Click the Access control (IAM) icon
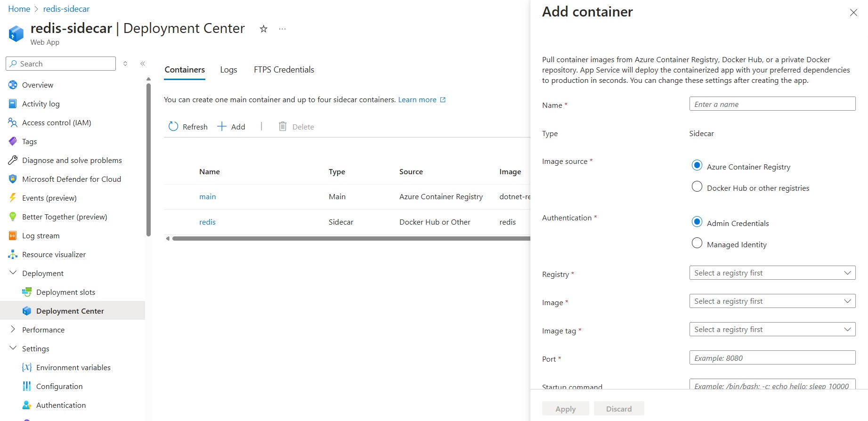 (x=13, y=122)
